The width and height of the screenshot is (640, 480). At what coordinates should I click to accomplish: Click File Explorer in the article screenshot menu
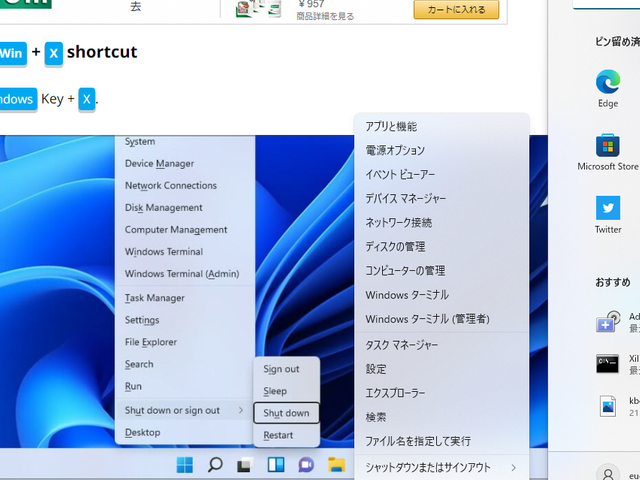[185, 342]
